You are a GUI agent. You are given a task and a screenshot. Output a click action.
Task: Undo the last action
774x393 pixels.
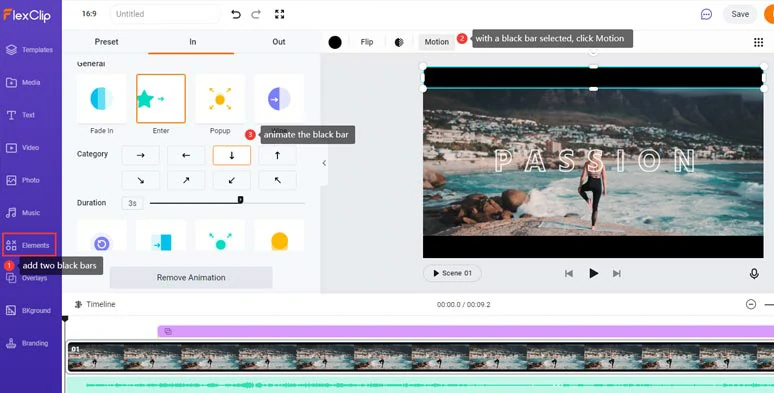point(236,14)
